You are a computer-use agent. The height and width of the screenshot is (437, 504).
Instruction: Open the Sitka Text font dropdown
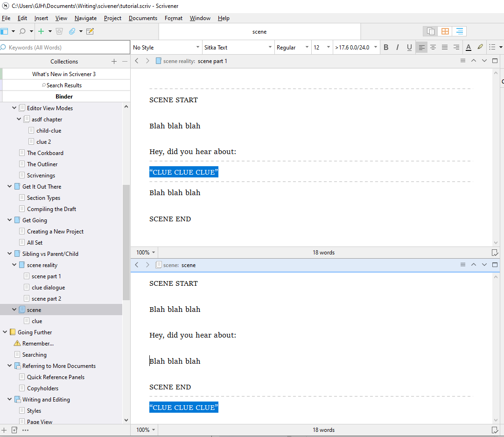point(238,47)
